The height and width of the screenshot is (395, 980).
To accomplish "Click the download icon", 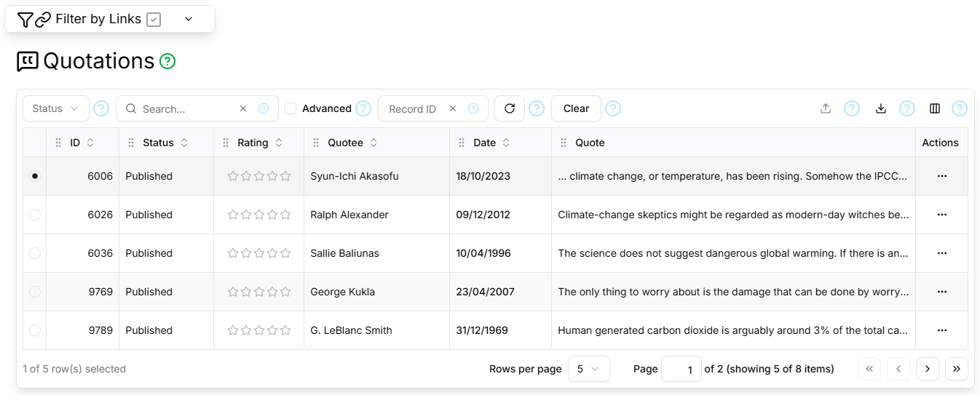I will (881, 108).
